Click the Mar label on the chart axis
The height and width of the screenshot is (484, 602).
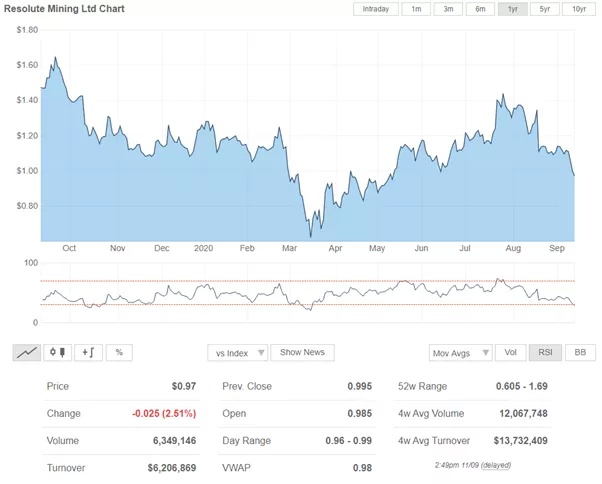click(289, 248)
